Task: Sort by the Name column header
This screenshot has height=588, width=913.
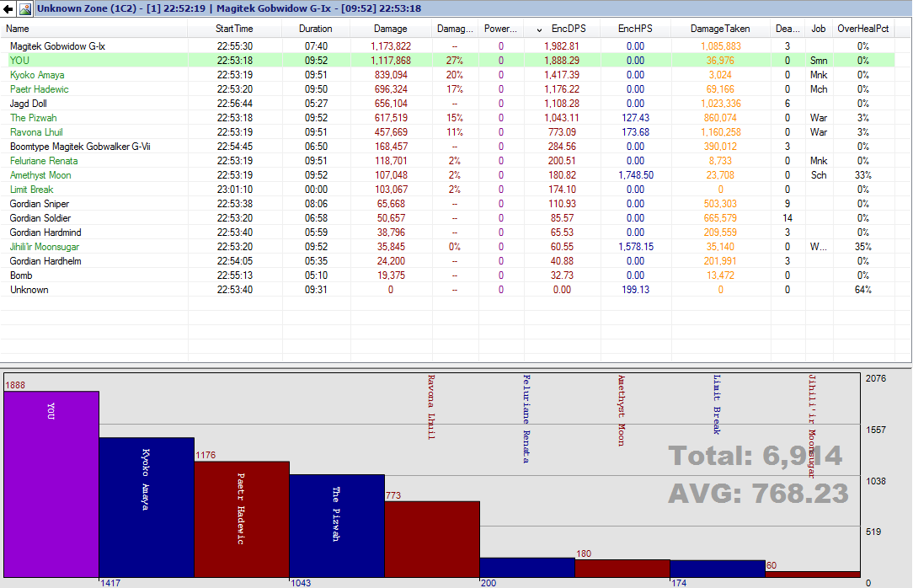Action: [x=94, y=29]
